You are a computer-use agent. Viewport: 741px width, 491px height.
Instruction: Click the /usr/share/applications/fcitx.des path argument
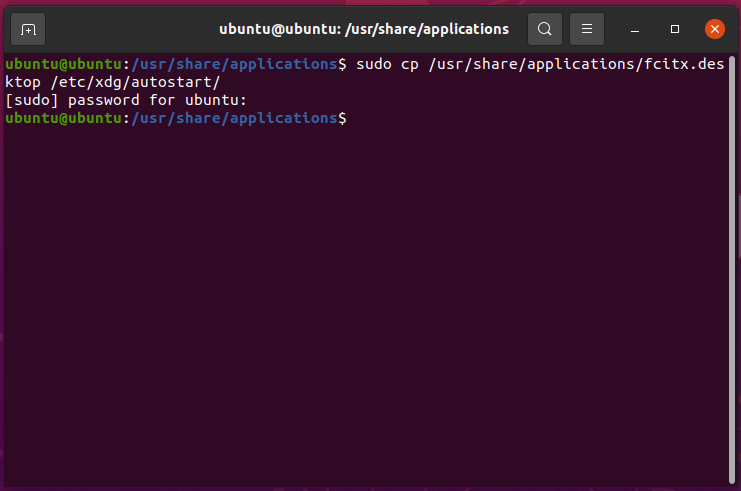point(576,64)
